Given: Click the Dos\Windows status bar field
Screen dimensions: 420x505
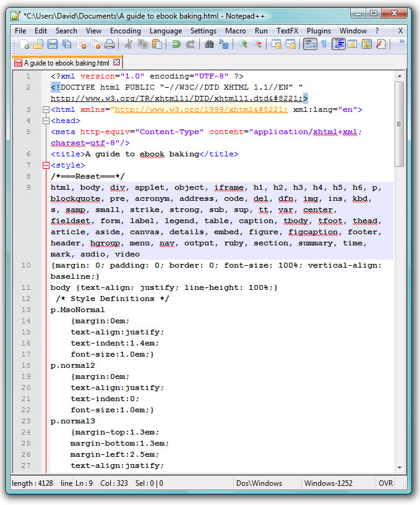Looking at the screenshot, I should (259, 483).
